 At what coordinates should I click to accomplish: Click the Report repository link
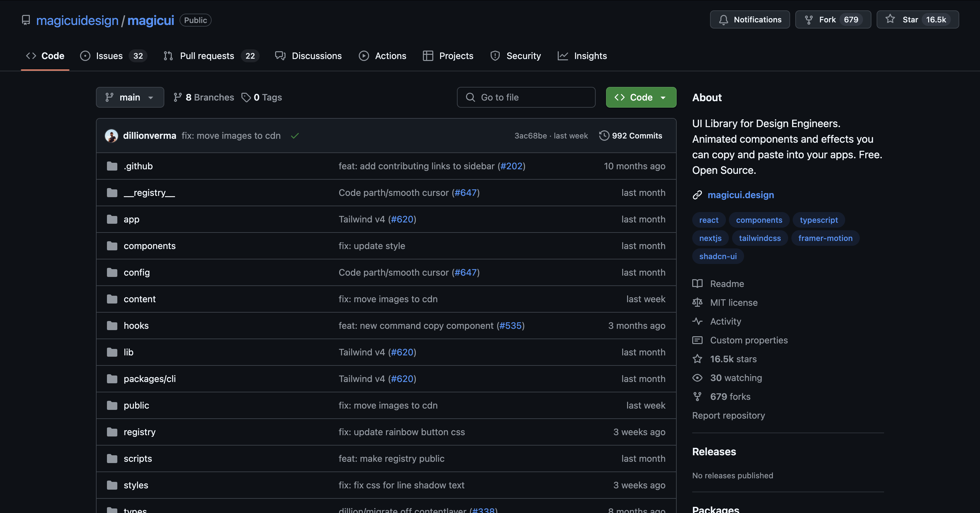728,416
